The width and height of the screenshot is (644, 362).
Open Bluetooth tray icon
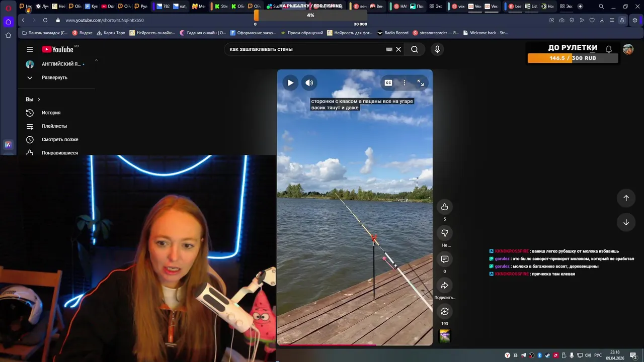pos(540,355)
